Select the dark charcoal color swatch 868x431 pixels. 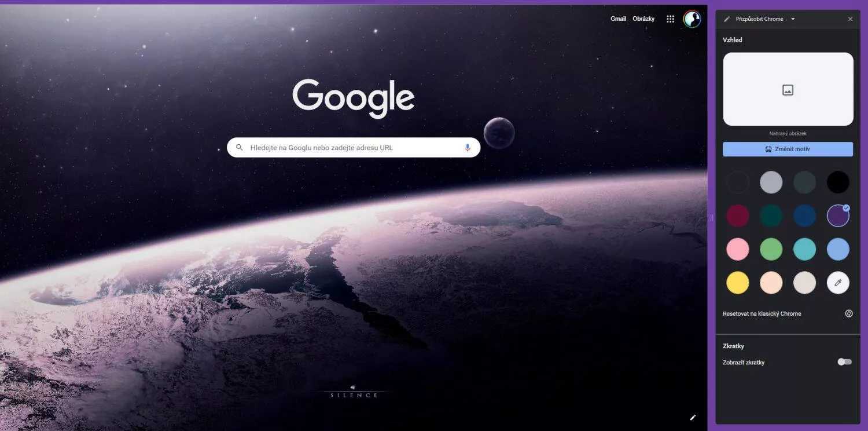[738, 182]
